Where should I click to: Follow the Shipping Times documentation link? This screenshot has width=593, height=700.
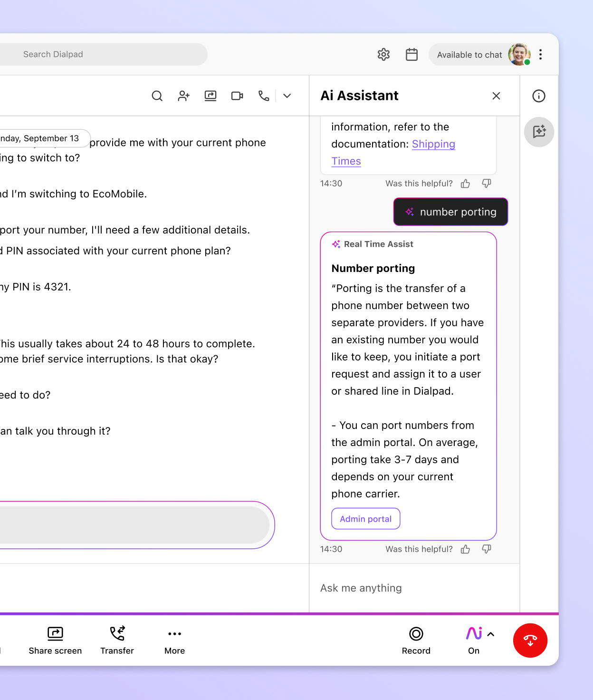click(x=433, y=144)
